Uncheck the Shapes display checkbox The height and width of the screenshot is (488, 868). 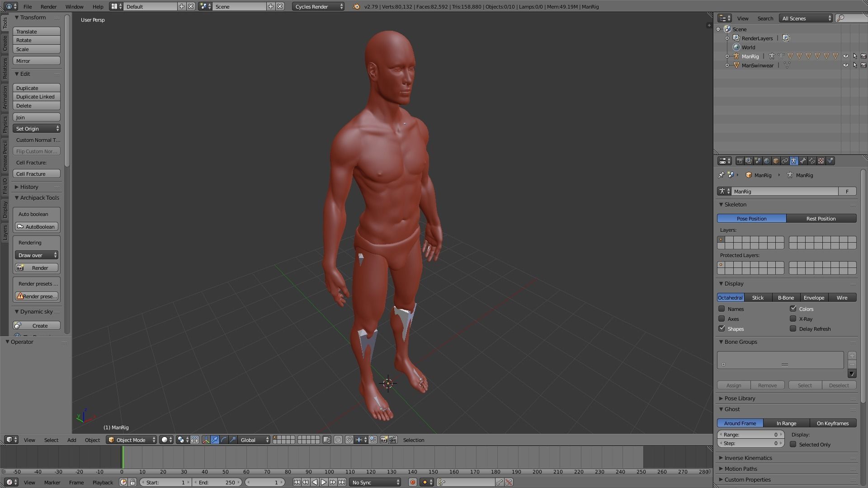722,329
